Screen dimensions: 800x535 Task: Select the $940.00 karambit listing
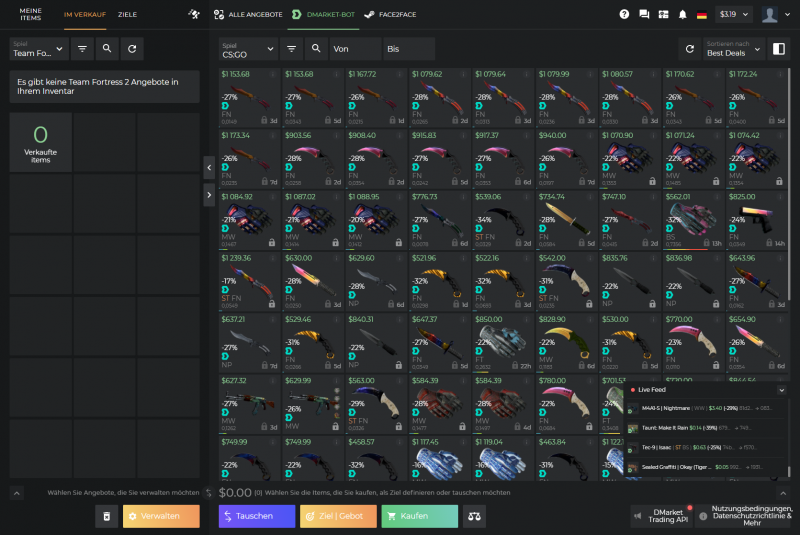coord(566,159)
